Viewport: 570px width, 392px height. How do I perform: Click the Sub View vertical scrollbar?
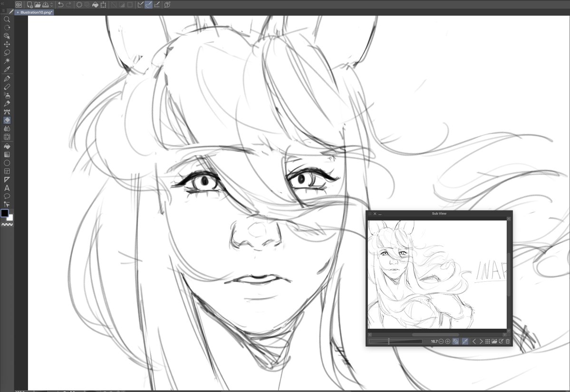click(x=509, y=274)
